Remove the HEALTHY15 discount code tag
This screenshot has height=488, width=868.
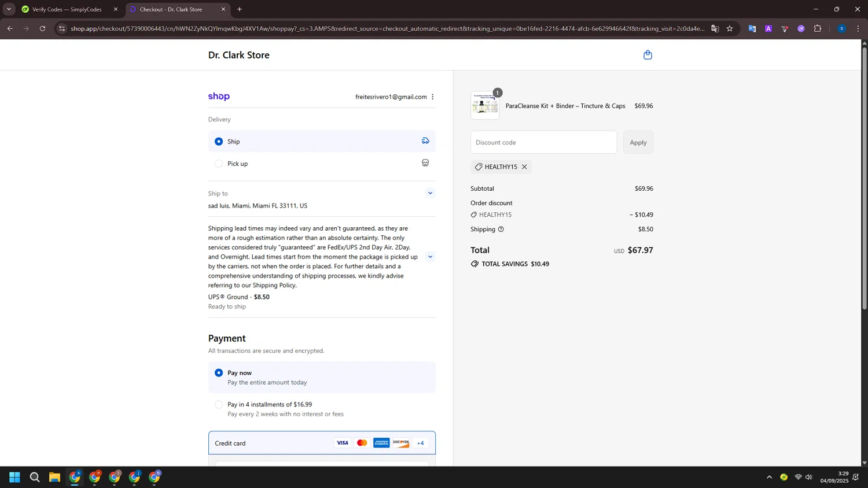point(524,167)
